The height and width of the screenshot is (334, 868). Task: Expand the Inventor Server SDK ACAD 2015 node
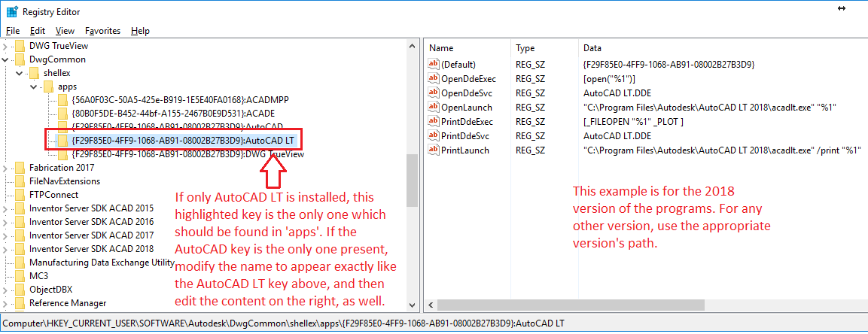5,208
